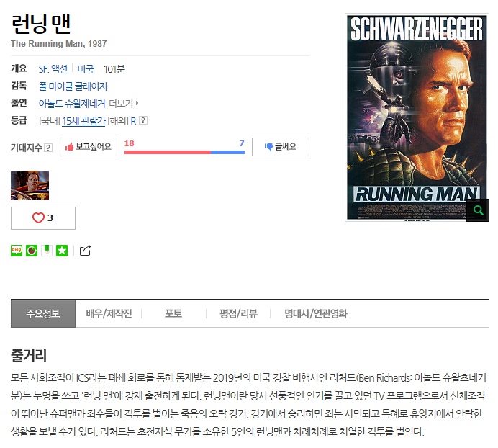
Task: Click the green star bookmark icon
Action: point(62,251)
